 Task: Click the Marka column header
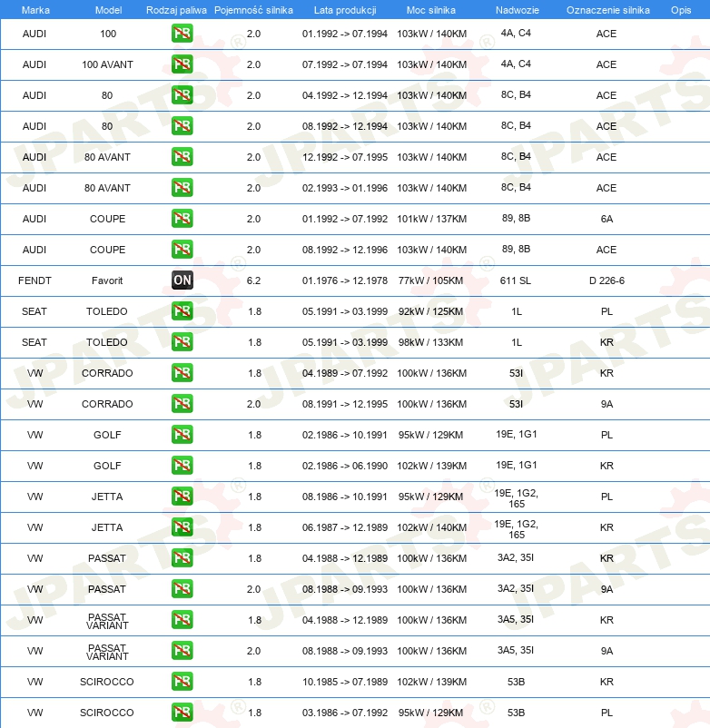35,10
